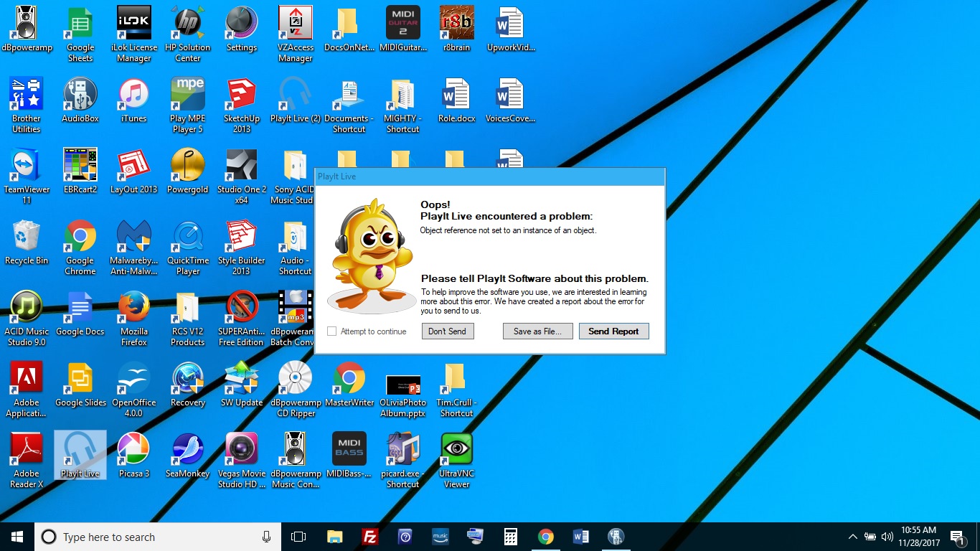Click the Type here to search box
Screen dimensions: 980x551
pos(158,537)
